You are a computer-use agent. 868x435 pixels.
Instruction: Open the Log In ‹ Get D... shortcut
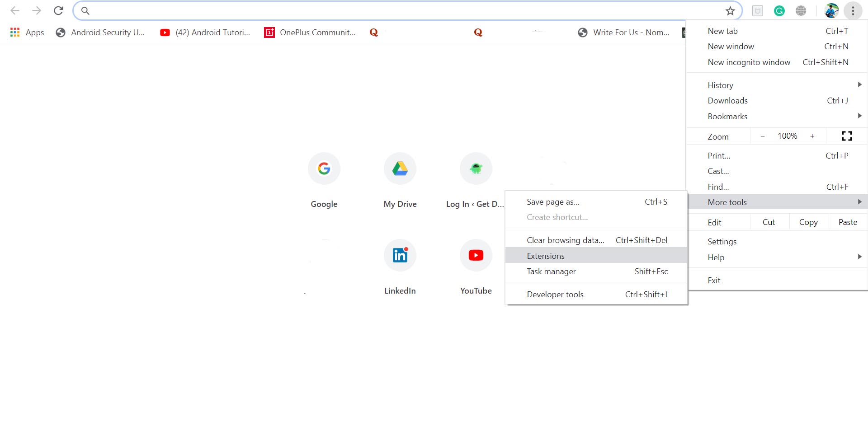click(x=476, y=180)
